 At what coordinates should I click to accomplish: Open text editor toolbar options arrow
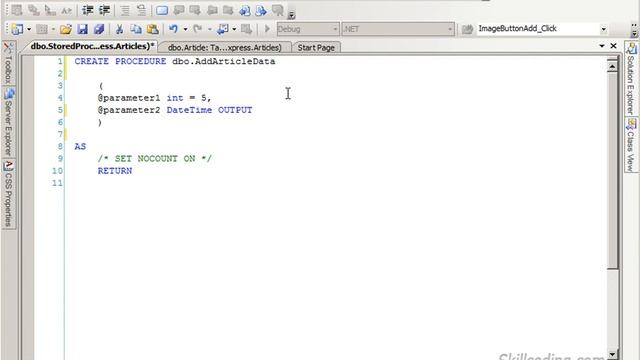point(291,16)
